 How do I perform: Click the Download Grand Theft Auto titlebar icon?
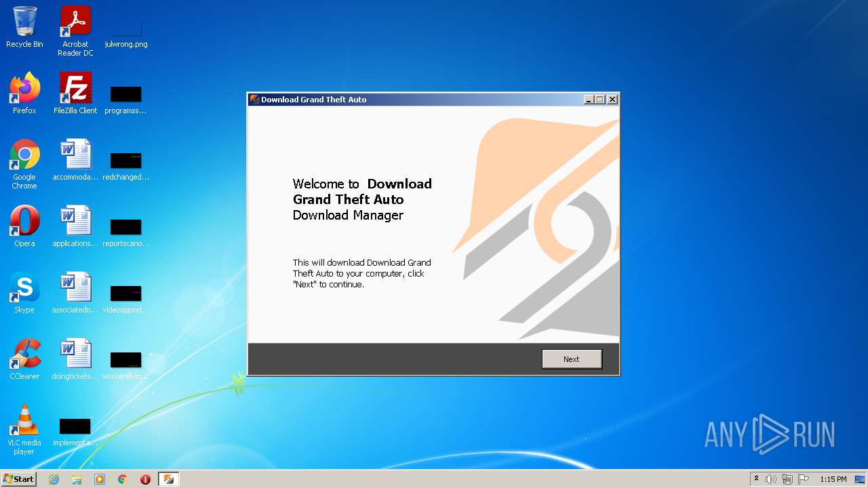255,99
